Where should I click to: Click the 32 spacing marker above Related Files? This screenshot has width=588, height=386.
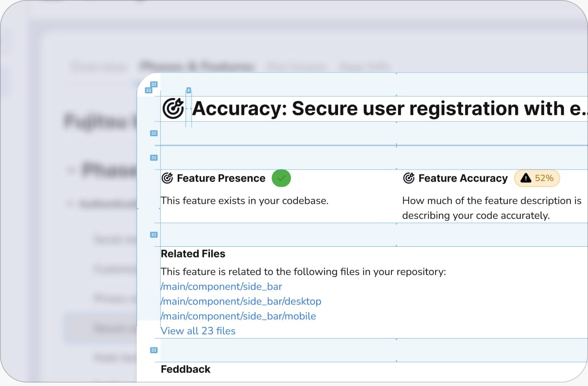154,235
